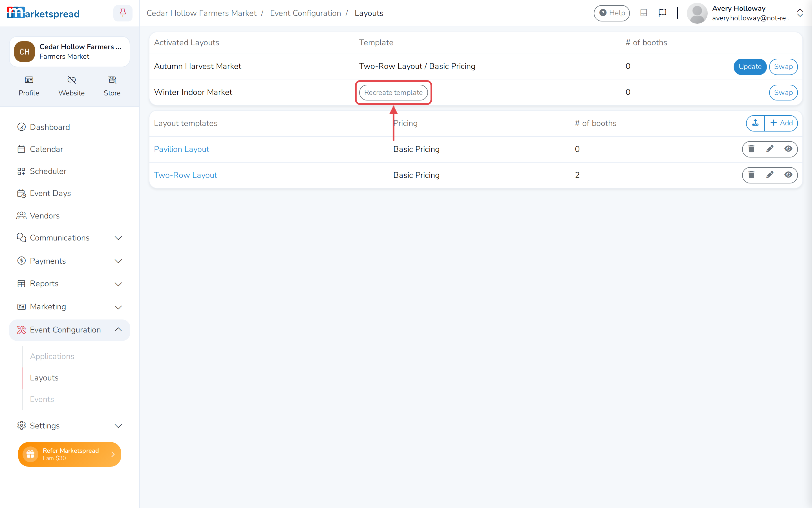Click Avery Holloway's avatar picture
Image resolution: width=812 pixels, height=508 pixels.
pyautogui.click(x=697, y=13)
